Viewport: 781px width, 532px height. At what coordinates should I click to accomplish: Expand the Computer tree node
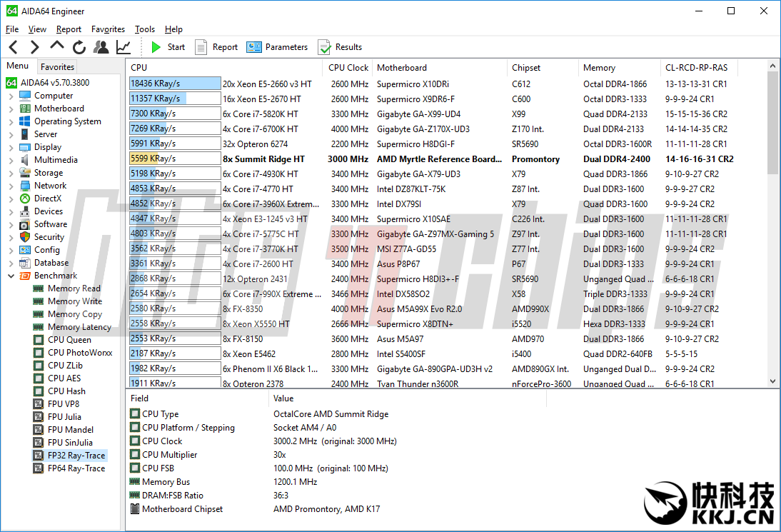pyautogui.click(x=11, y=96)
